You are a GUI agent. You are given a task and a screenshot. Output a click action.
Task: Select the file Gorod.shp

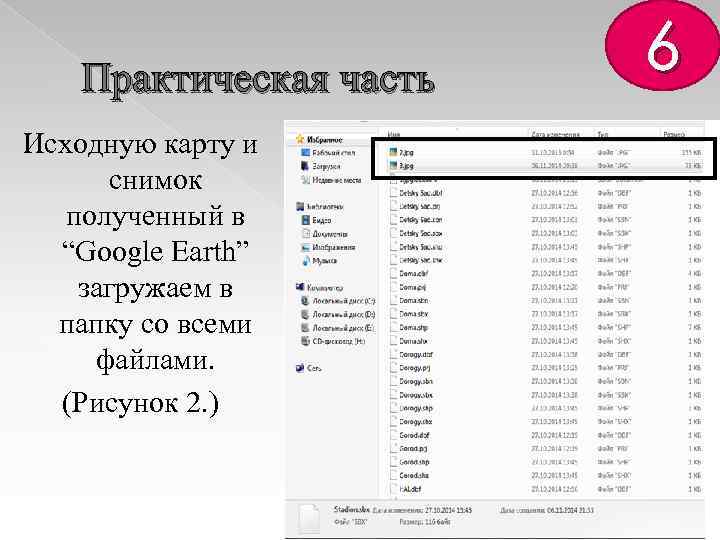414,462
